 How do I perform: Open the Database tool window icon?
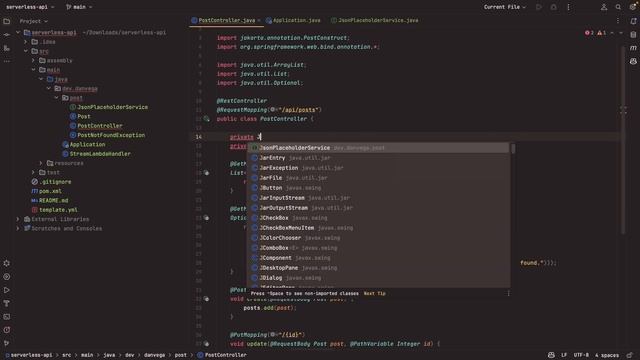(x=633, y=35)
